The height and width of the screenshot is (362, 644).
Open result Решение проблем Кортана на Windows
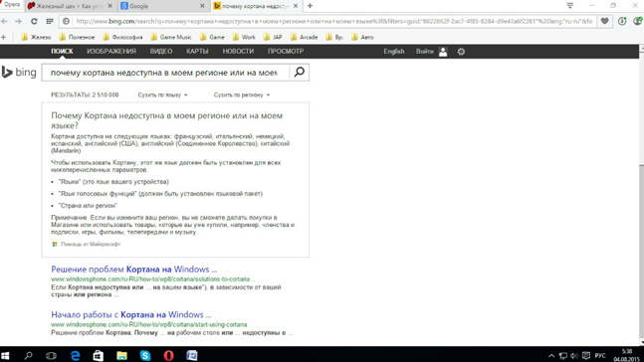134,270
